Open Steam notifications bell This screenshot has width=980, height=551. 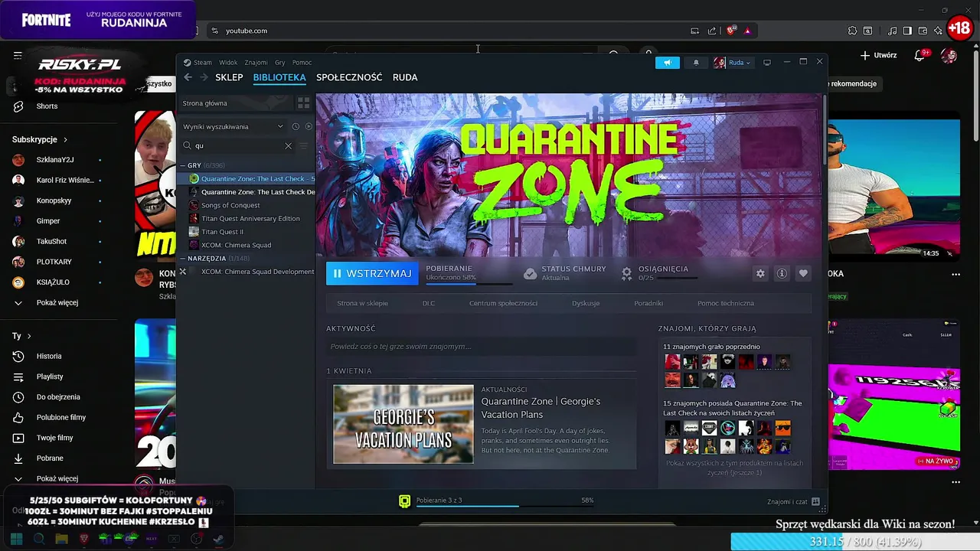coord(696,63)
